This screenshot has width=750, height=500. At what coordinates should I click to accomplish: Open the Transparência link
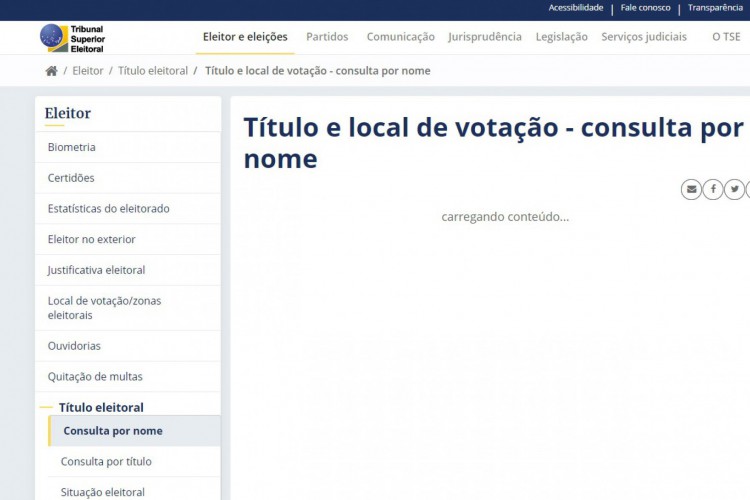click(x=715, y=8)
